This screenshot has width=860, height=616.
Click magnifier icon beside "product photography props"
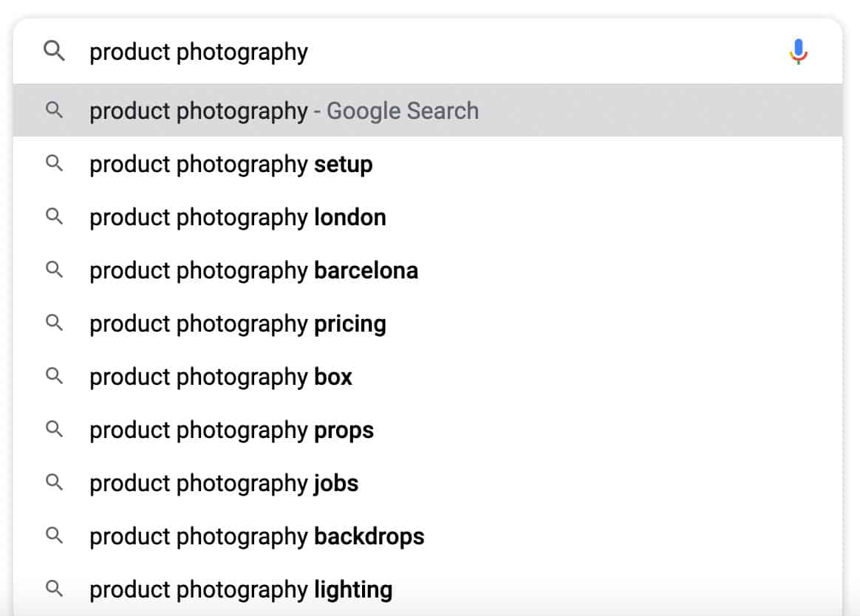pos(54,429)
